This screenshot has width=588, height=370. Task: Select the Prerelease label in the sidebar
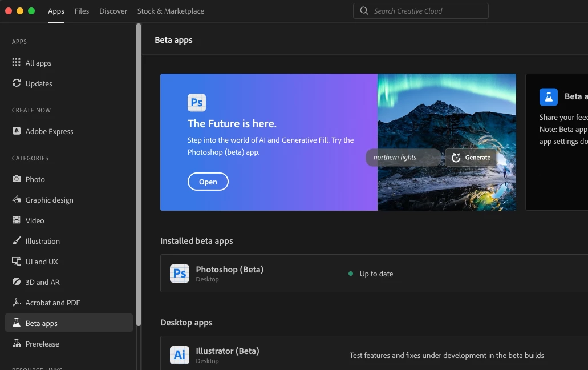click(x=42, y=344)
